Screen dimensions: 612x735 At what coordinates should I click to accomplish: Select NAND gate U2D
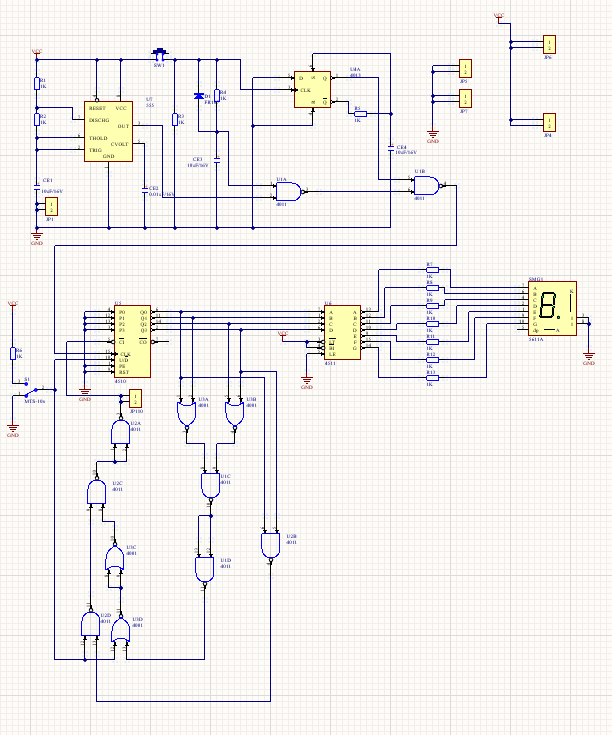pyautogui.click(x=90, y=624)
